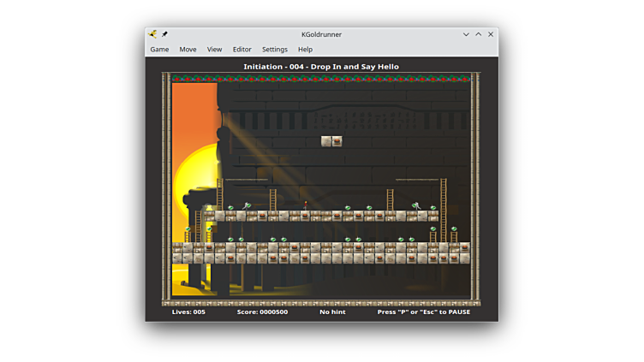Click the KGoldrunner app icon in title bar
644x362 pixels.
(152, 34)
